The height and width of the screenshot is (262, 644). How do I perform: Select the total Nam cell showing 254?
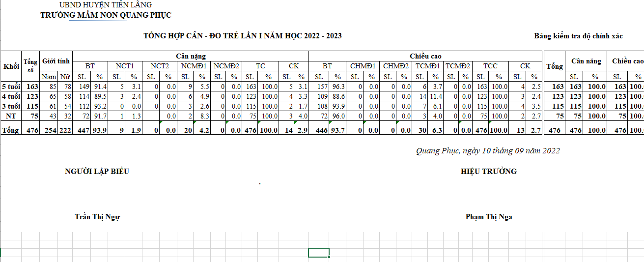pos(49,130)
